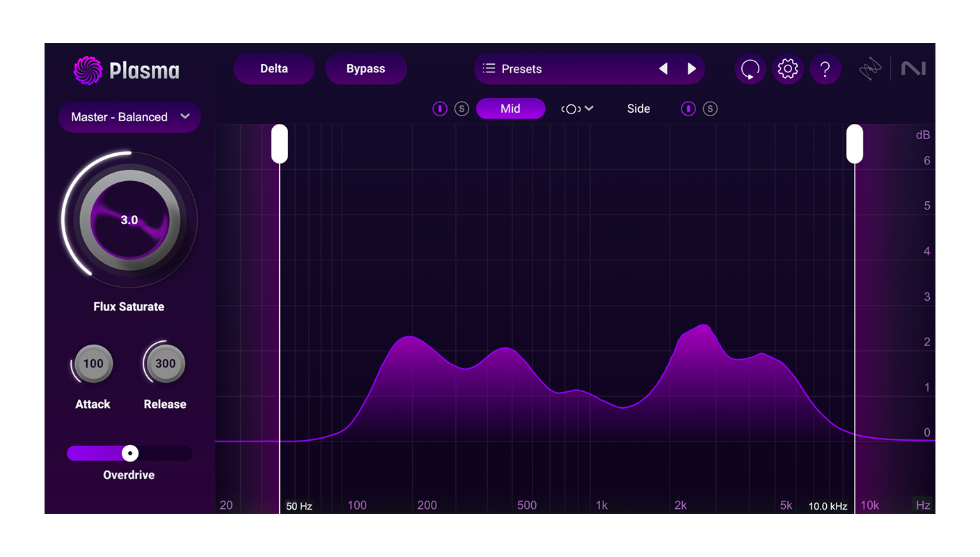Click the Release label
The image size is (980, 557).
click(165, 404)
